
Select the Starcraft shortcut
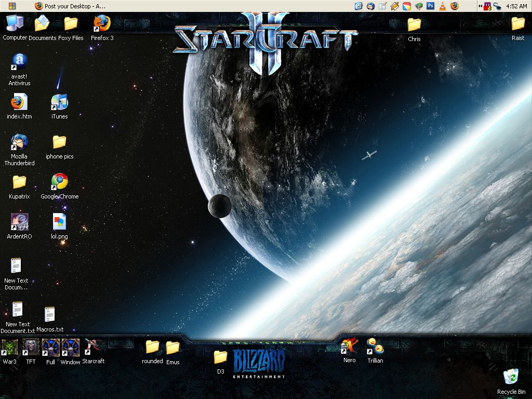(94, 351)
